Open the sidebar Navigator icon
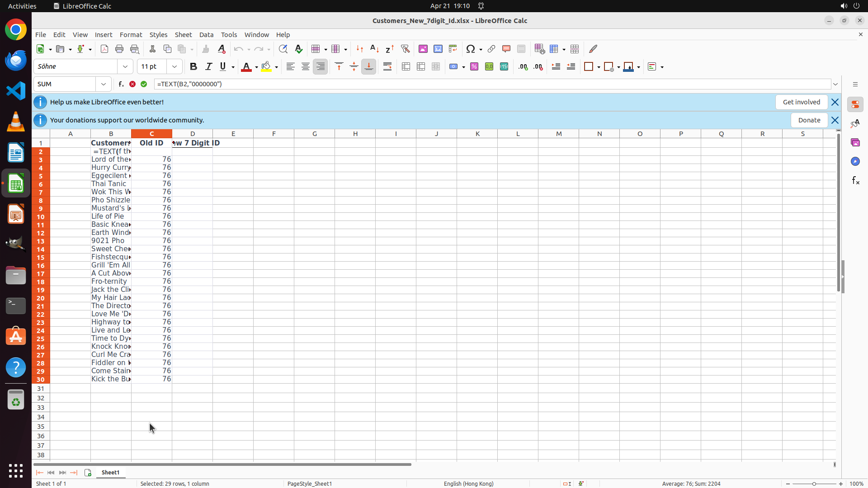This screenshot has width=868, height=488. click(855, 161)
